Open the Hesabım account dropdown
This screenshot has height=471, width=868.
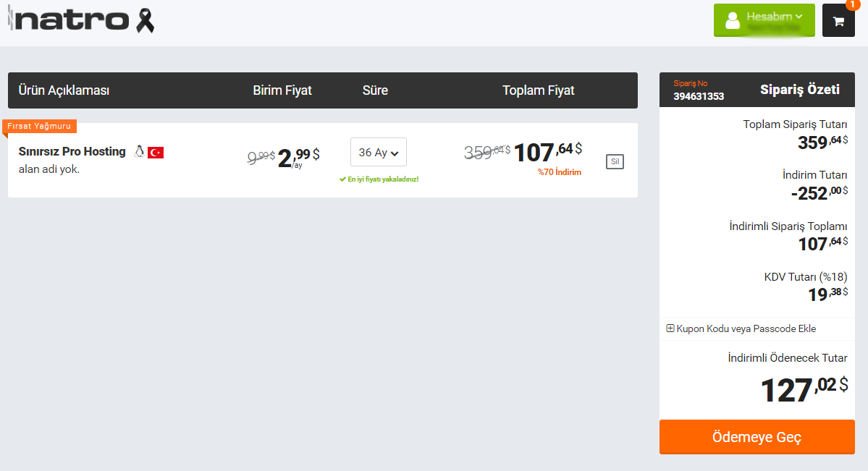click(x=764, y=20)
